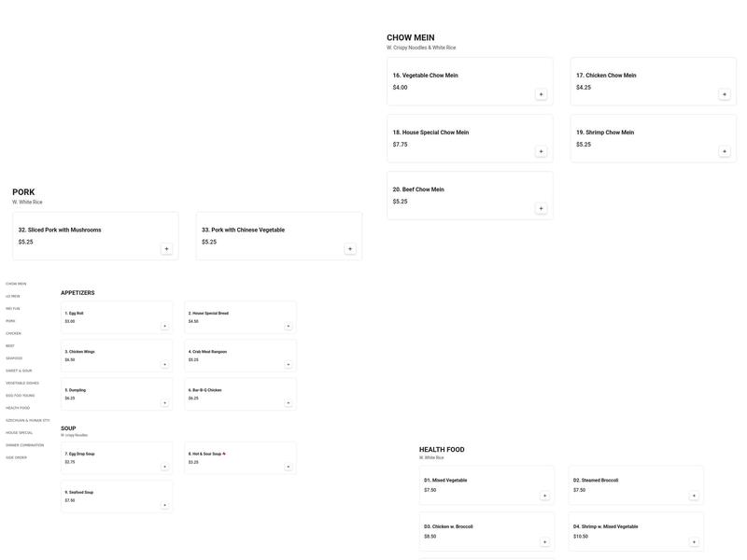Add Sliced Pork with Mushrooms to cart
Viewport: 747px width, 560px height.
166,249
